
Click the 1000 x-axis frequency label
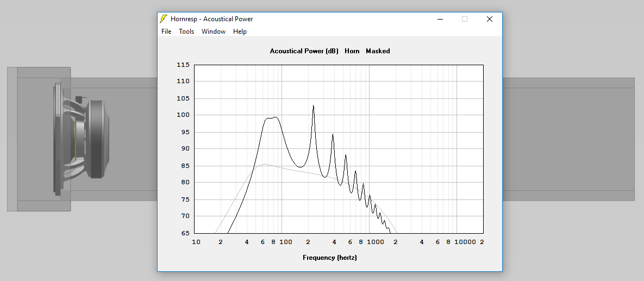376,242
